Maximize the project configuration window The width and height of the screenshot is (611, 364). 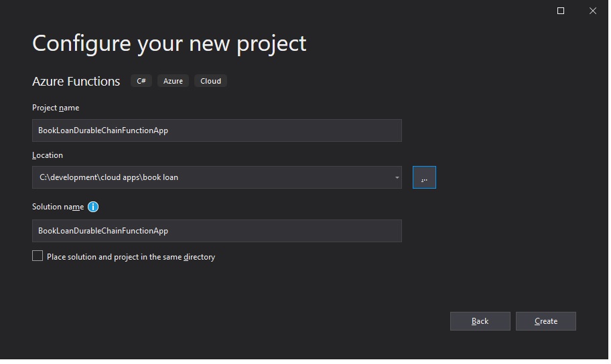click(562, 11)
